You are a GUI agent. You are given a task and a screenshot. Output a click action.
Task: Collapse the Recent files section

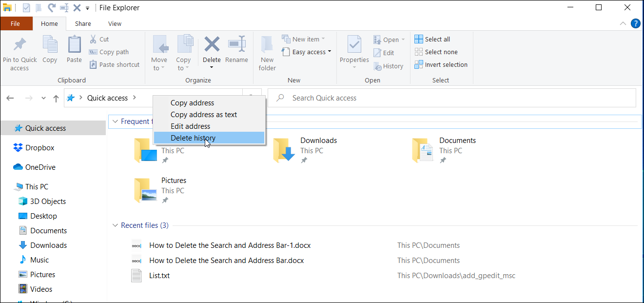click(x=115, y=225)
